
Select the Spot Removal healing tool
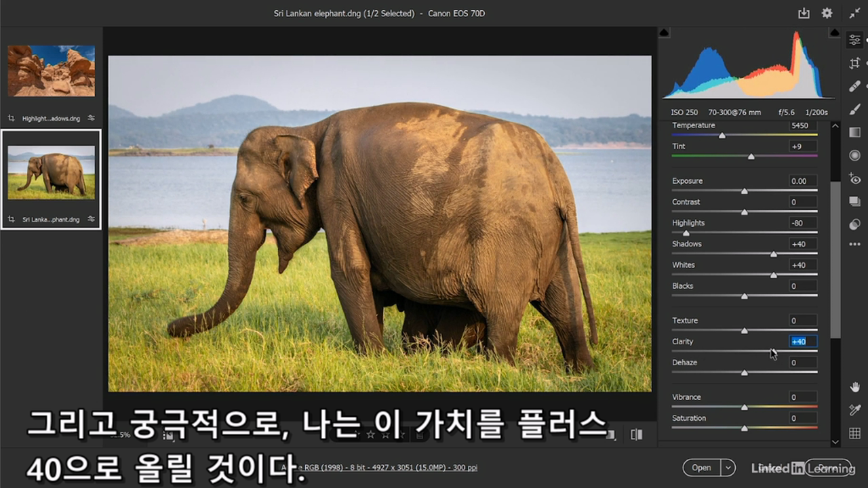(x=854, y=86)
